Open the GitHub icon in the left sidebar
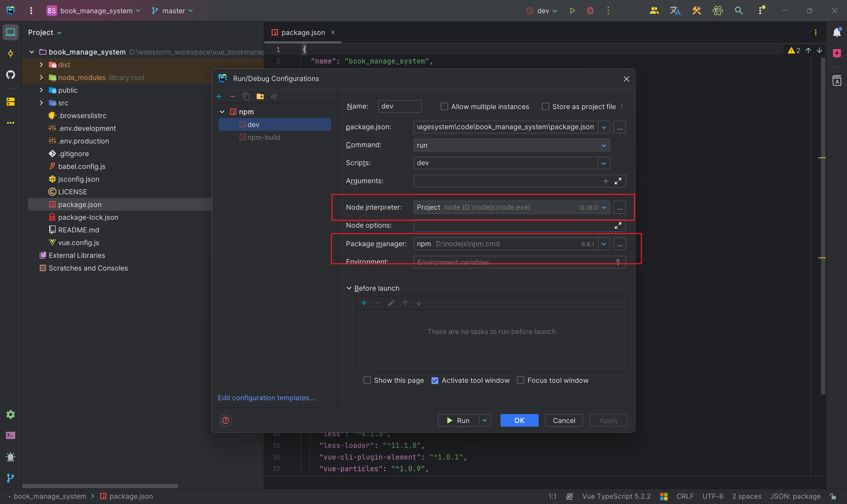 pos(11,75)
